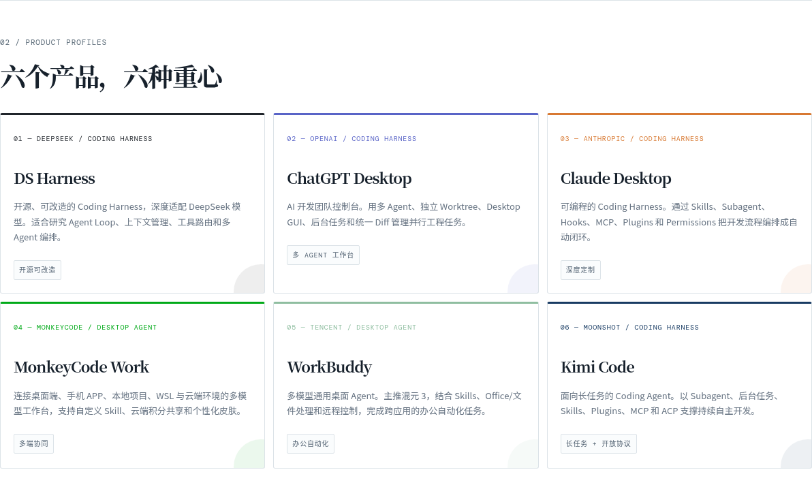Screen dimensions: 812x504
Task: Click the 02 — OPENAI / CODING HARNESS label
Action: point(352,139)
